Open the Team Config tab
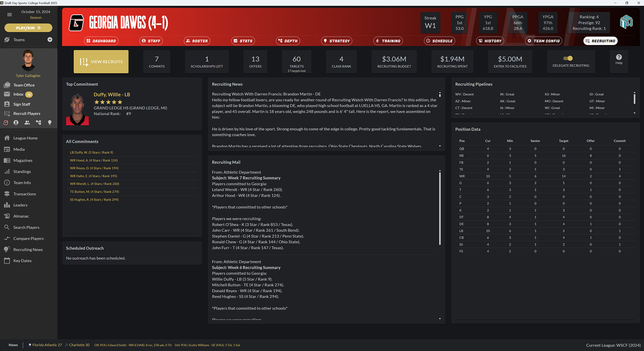This screenshot has width=644, height=351. click(x=543, y=41)
